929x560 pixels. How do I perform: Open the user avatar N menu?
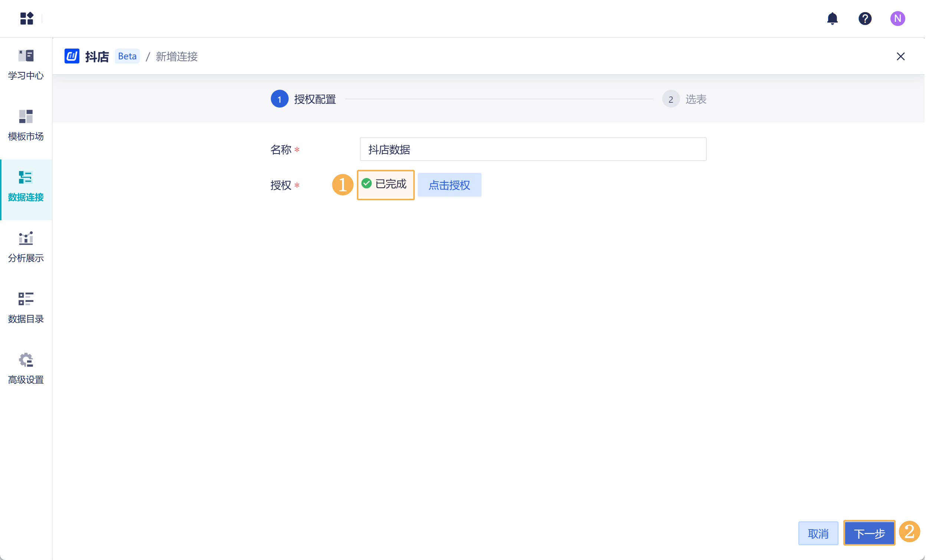[x=897, y=18]
